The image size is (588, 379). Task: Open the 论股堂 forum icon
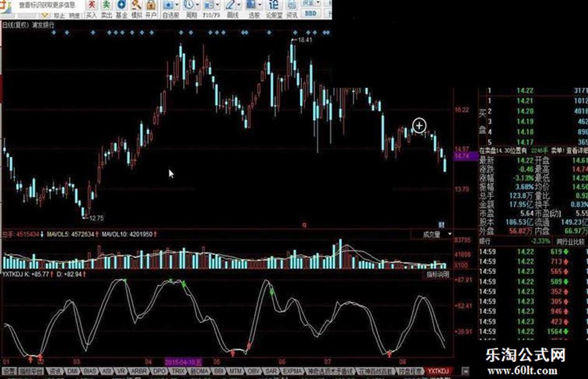(274, 9)
